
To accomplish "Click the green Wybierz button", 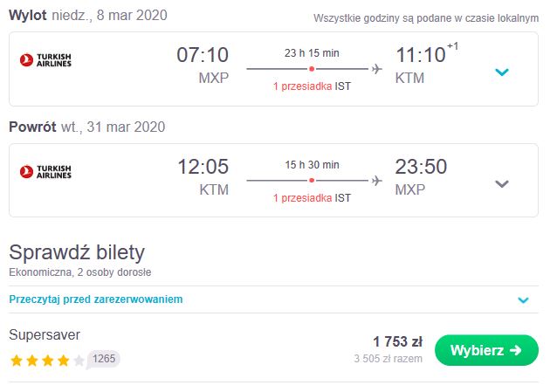I will coord(486,350).
